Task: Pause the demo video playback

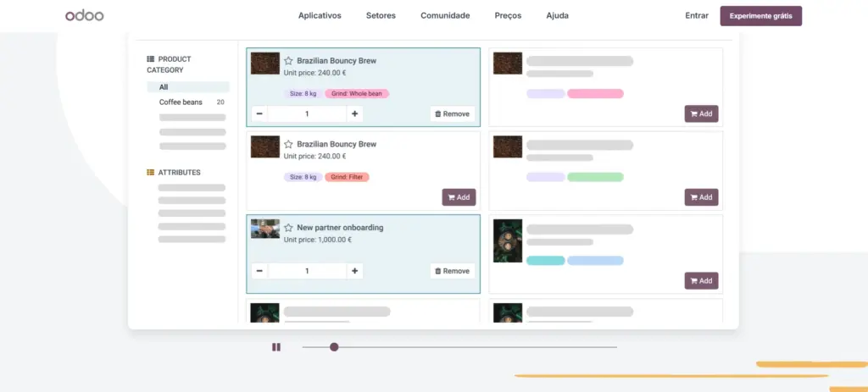Action: click(x=276, y=347)
